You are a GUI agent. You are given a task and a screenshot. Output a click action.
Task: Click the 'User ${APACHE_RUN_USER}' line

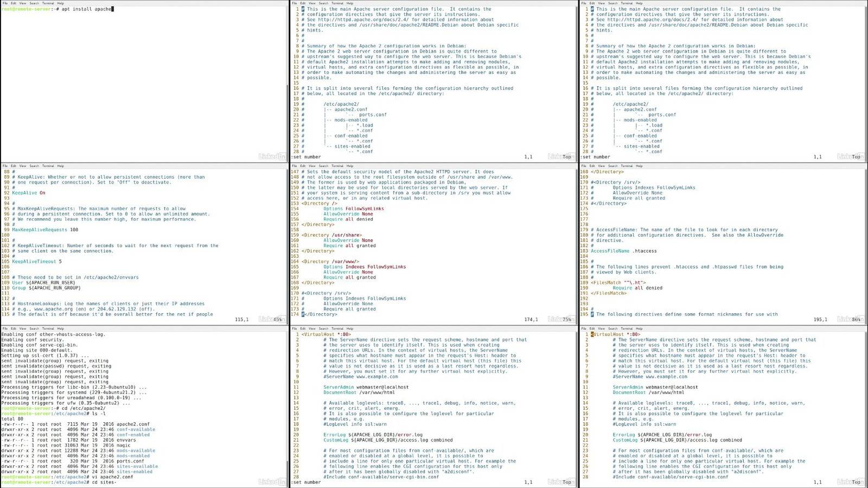click(44, 283)
